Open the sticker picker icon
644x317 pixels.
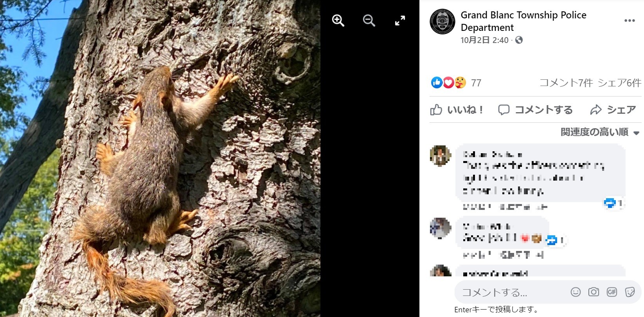(x=630, y=292)
